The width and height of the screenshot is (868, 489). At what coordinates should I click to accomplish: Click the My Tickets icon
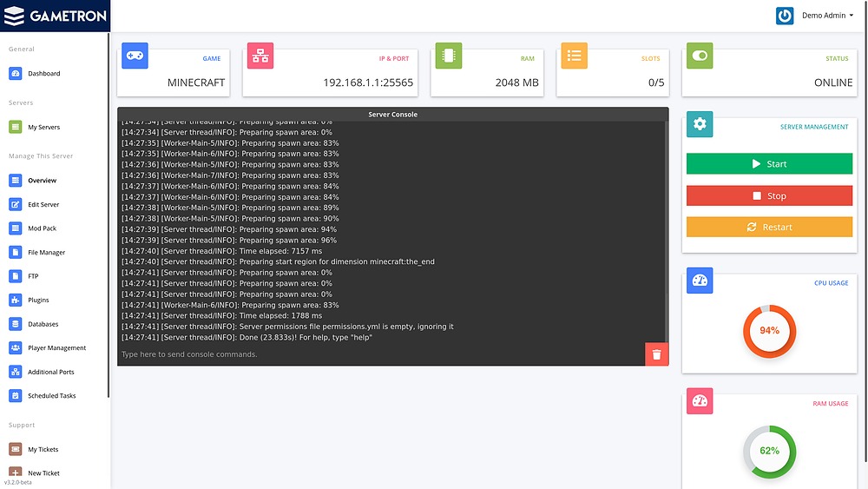pos(16,449)
